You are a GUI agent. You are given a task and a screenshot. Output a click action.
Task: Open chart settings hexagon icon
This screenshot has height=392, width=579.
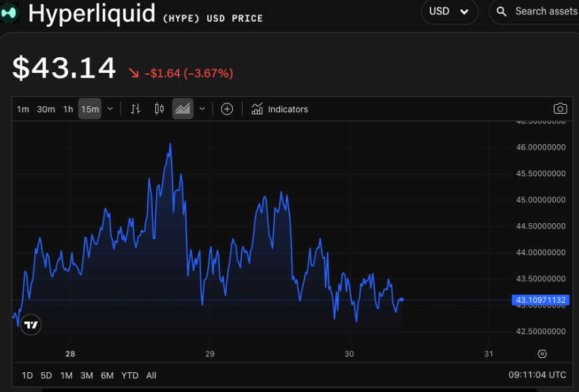coord(542,354)
